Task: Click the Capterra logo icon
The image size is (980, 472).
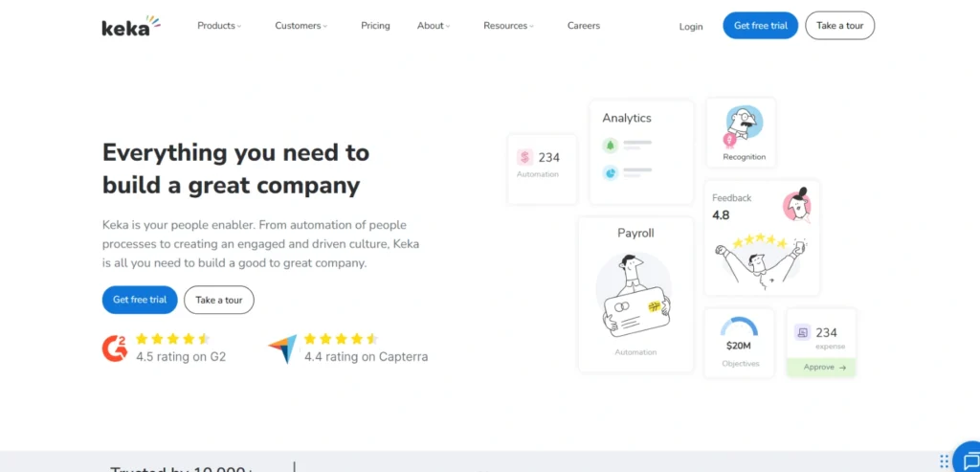Action: 282,349
